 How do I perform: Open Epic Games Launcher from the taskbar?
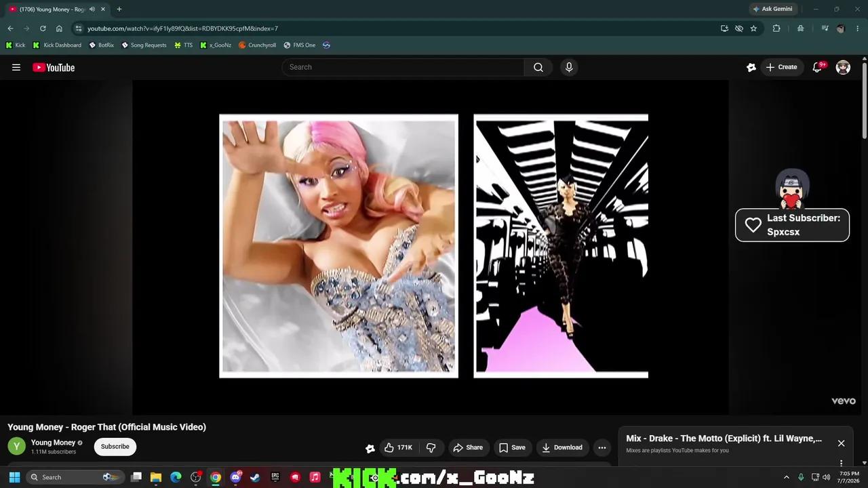click(275, 477)
